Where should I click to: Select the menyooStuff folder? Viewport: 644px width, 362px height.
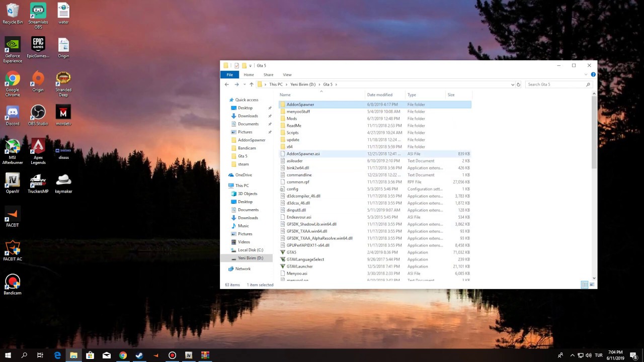click(x=375, y=112)
